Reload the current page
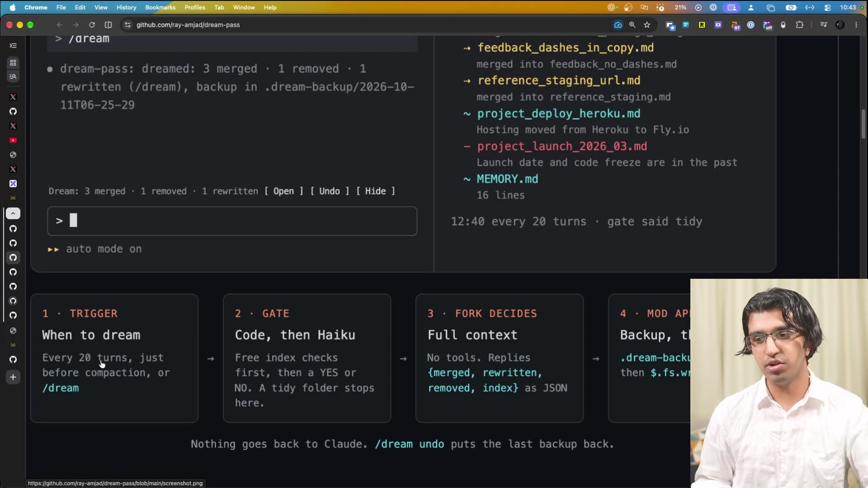This screenshot has width=868, height=488. [92, 25]
